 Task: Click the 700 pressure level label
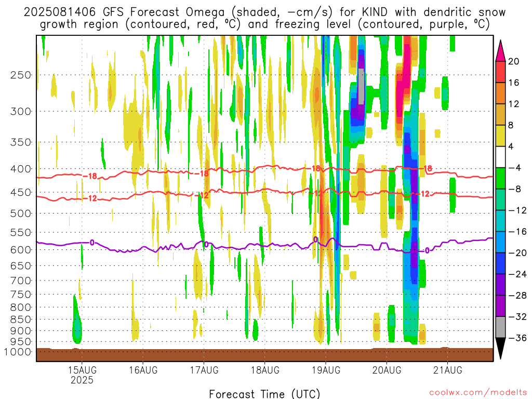pos(21,281)
